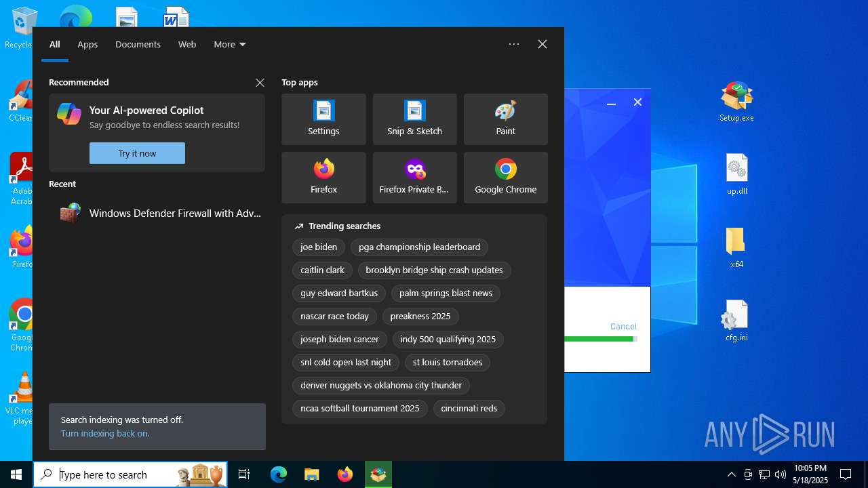This screenshot has width=868, height=488.
Task: Click Turn indexing back on link
Action: pos(105,433)
